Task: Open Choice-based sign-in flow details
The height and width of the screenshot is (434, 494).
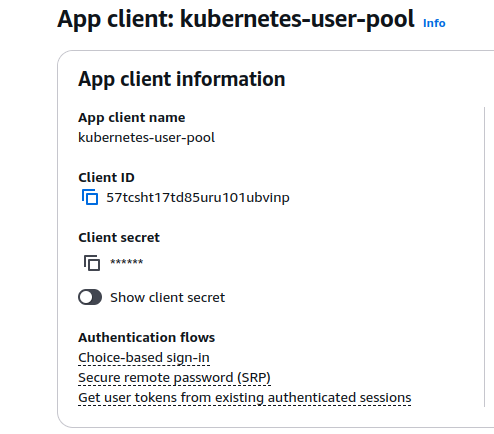Action: pos(144,358)
